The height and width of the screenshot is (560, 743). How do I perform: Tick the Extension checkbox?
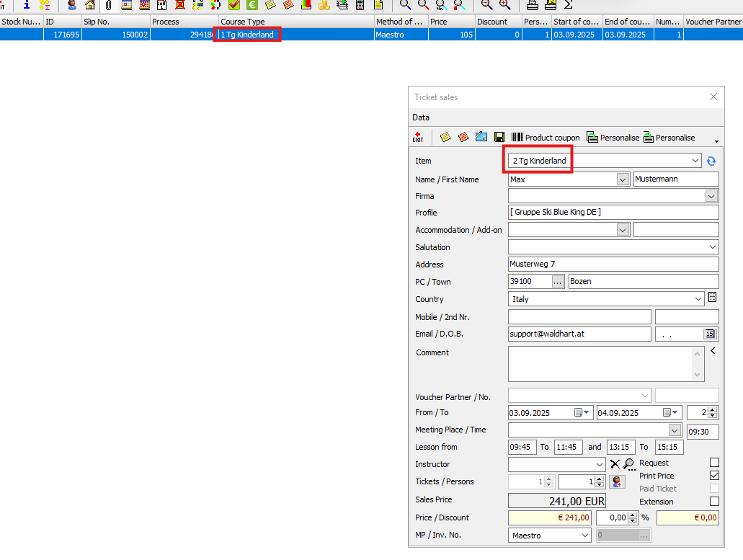pos(714,502)
